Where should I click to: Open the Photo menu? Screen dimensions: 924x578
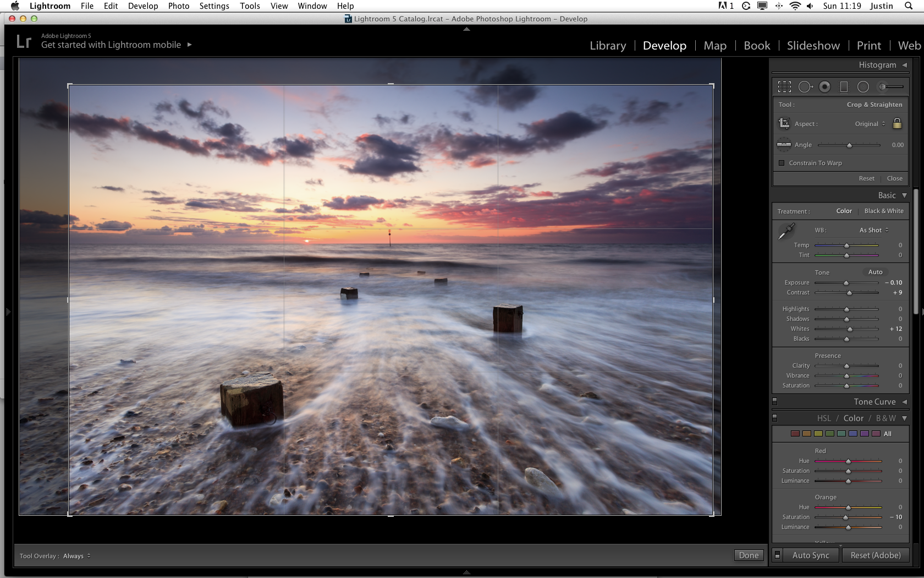(178, 6)
